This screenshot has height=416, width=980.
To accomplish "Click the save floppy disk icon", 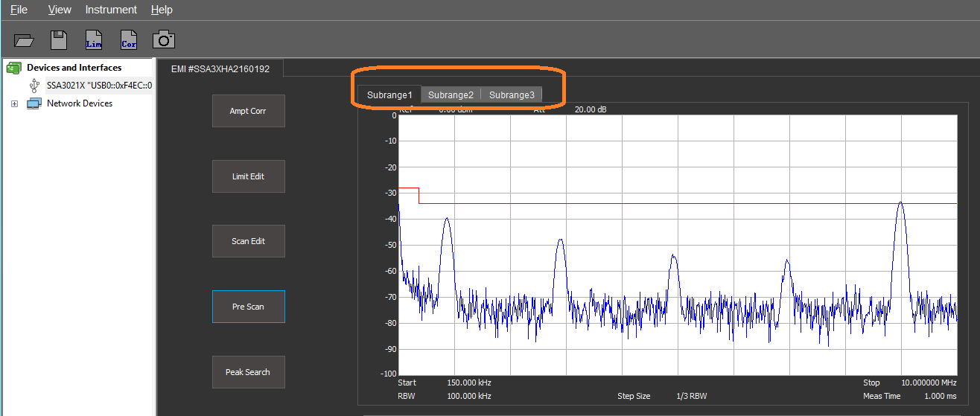I will pos(59,40).
